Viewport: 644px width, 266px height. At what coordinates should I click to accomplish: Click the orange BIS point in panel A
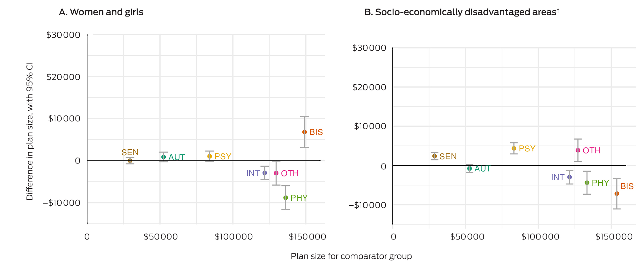(304, 132)
